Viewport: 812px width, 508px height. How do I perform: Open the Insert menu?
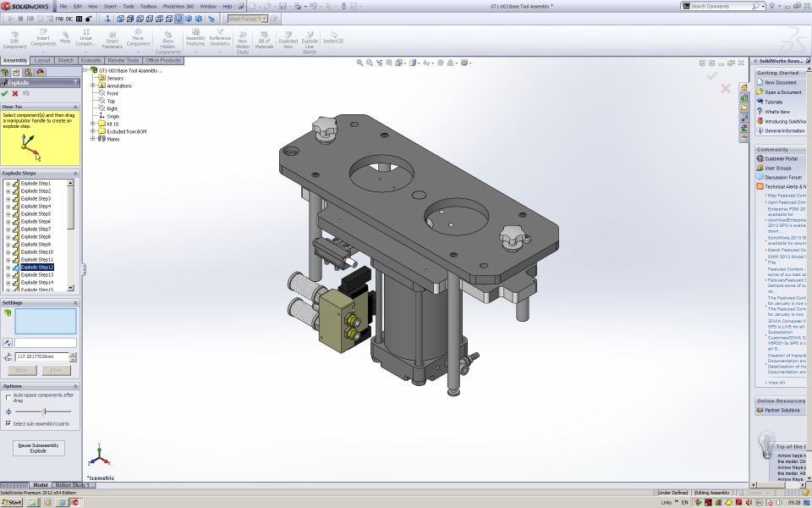tap(110, 6)
